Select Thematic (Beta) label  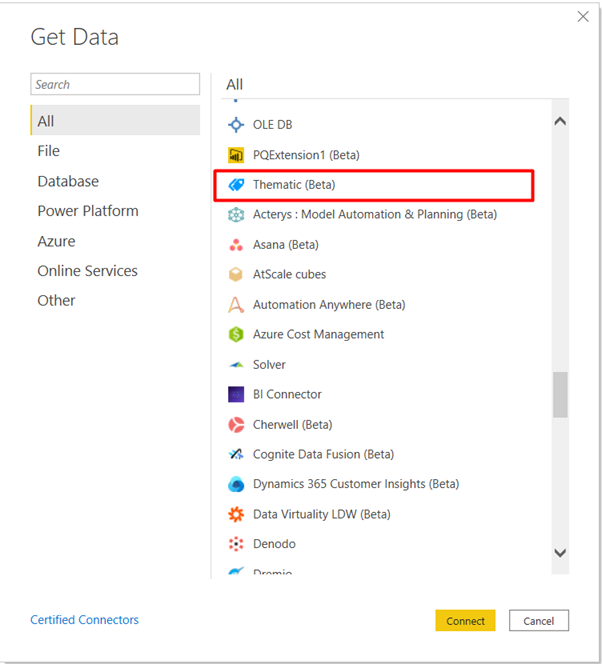(294, 185)
